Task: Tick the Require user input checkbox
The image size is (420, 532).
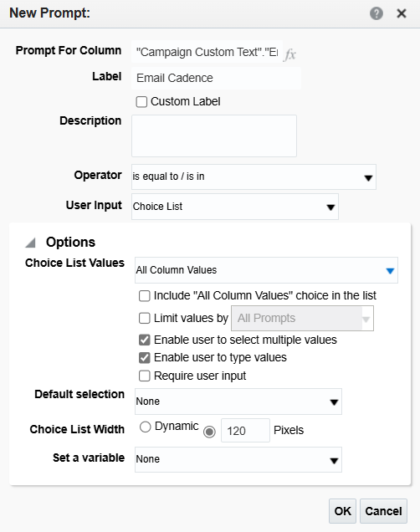Action: pyautogui.click(x=145, y=376)
